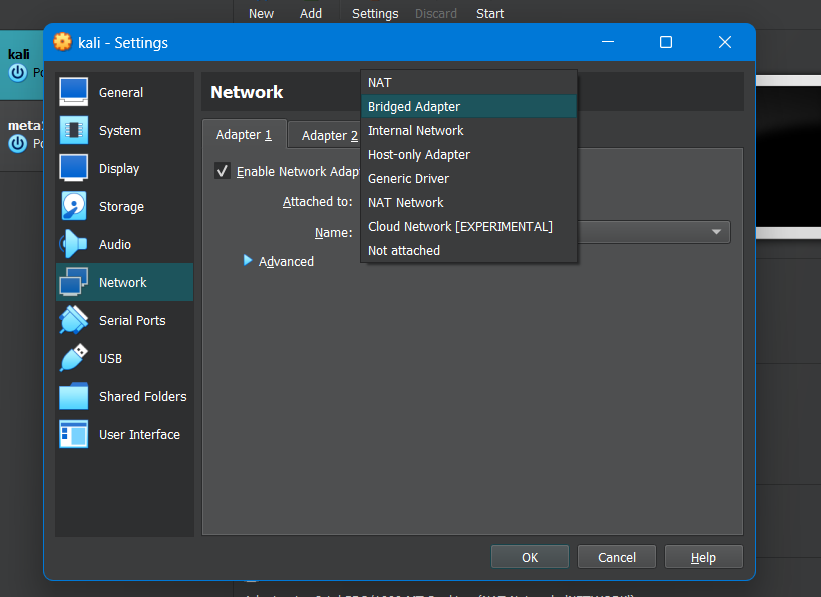Choose Not attached option
The height and width of the screenshot is (597, 821).
click(x=469, y=250)
